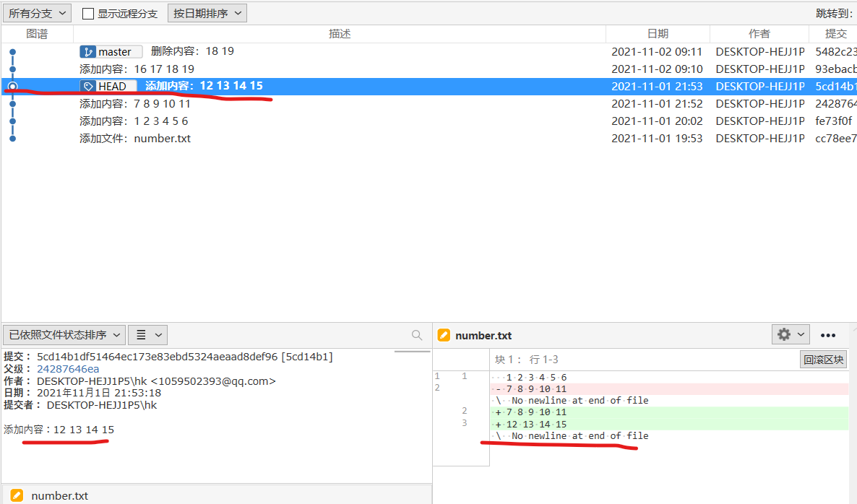
Task: Click graph node of 添加文件 commit
Action: click(x=12, y=139)
